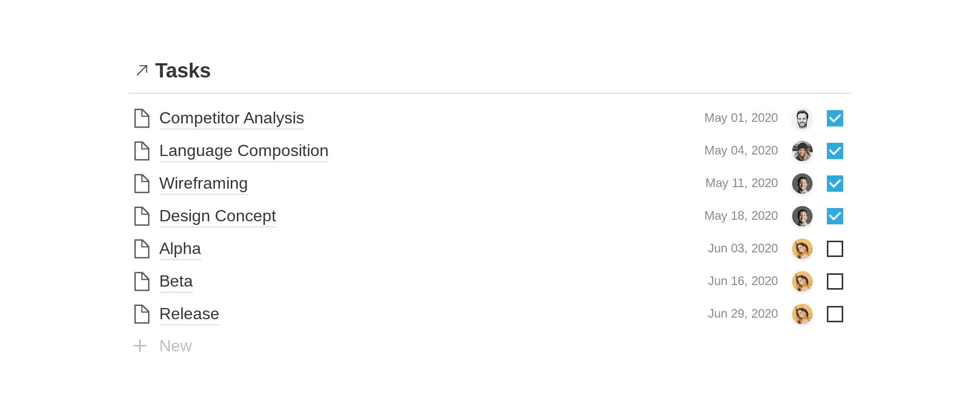Click the assignee avatar for Competitor Analysis
Screen dimensions: 980x411
(802, 118)
